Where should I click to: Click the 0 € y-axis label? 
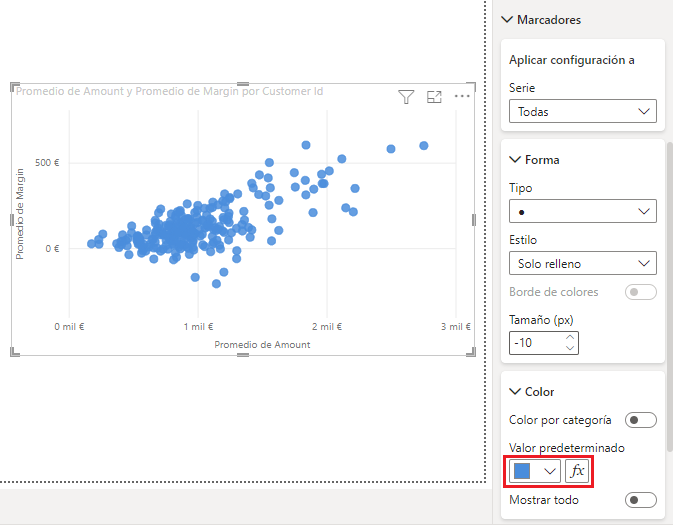click(x=52, y=249)
